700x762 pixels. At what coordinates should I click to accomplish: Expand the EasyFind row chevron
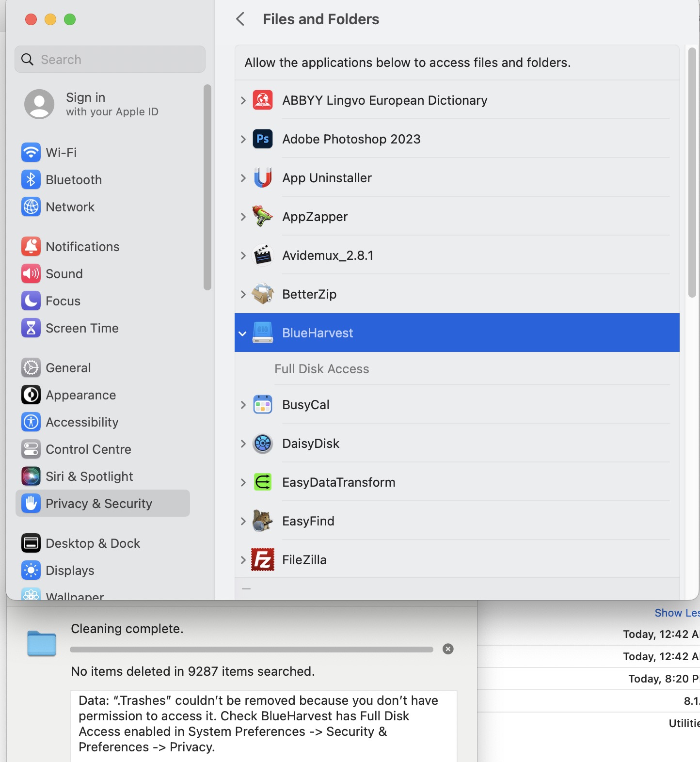[243, 521]
